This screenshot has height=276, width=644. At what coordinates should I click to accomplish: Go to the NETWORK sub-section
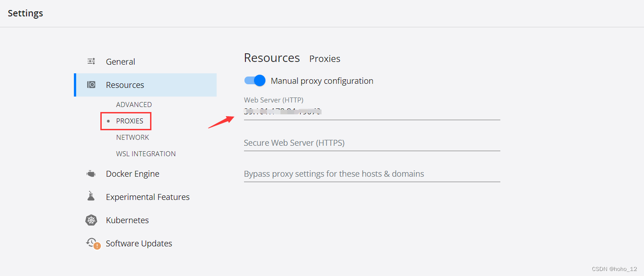pyautogui.click(x=132, y=138)
